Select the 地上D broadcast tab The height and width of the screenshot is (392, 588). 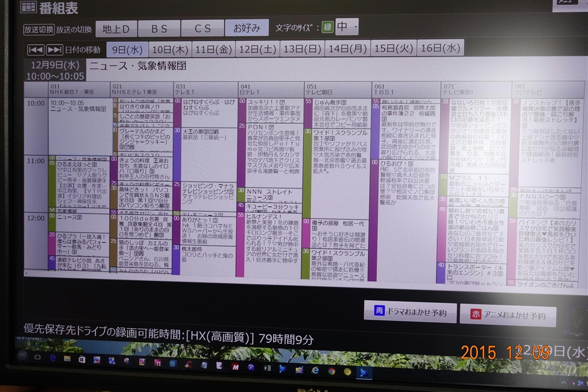116,29
